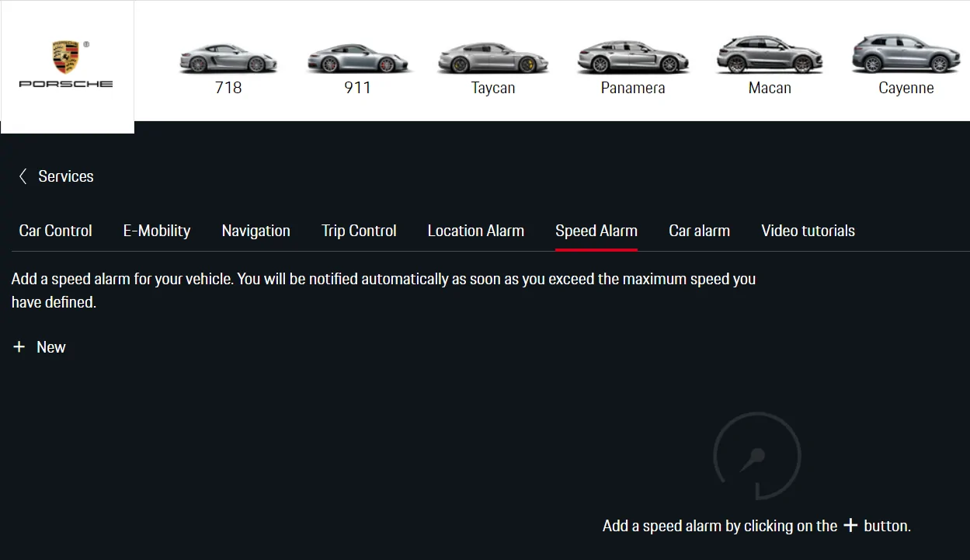This screenshot has height=560, width=970.
Task: Select the Speed Alarm tab
Action: 596,231
